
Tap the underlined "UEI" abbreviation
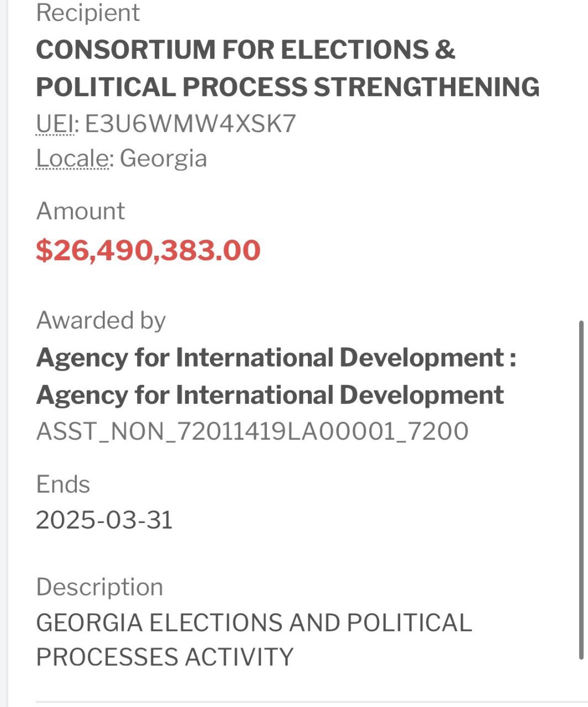[x=55, y=124]
